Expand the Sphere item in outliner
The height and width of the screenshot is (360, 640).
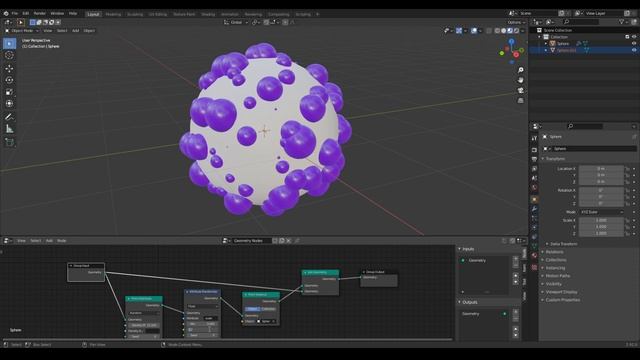tap(546, 43)
